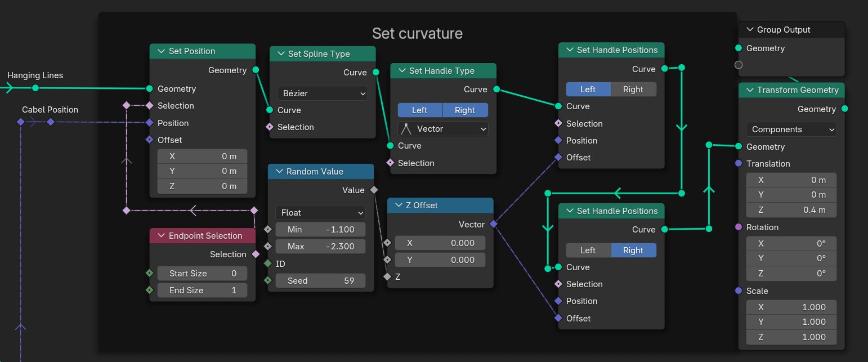This screenshot has width=868, height=362.
Task: Click the Y field of Z Offset node
Action: click(440, 260)
